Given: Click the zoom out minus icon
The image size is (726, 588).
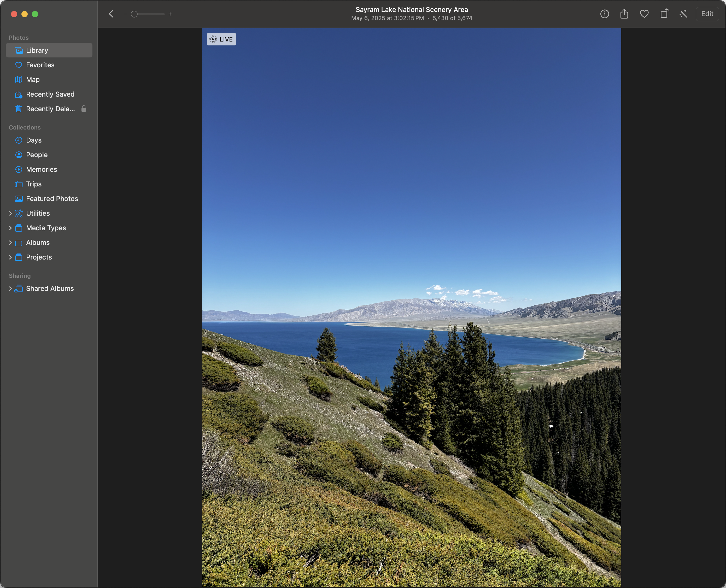Looking at the screenshot, I should 125,14.
